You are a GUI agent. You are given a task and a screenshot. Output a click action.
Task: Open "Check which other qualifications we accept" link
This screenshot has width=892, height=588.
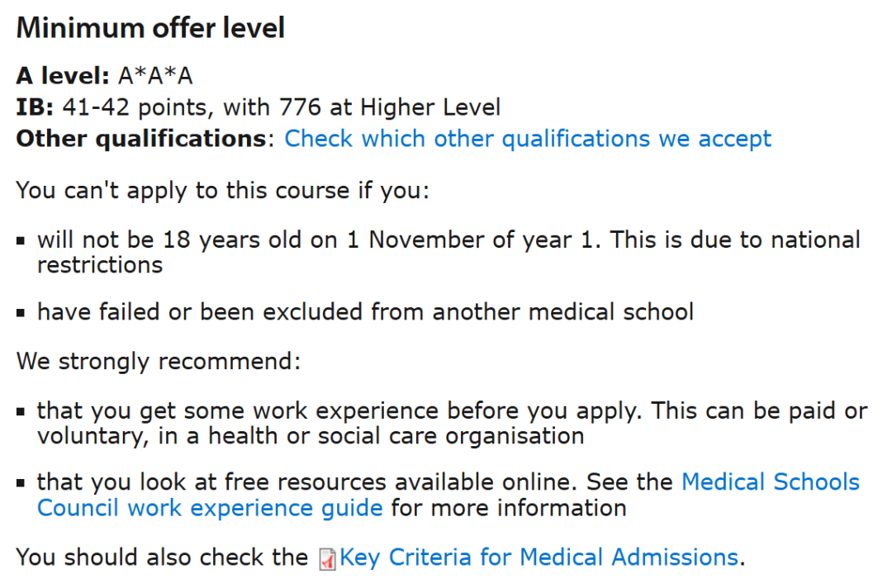(x=528, y=138)
